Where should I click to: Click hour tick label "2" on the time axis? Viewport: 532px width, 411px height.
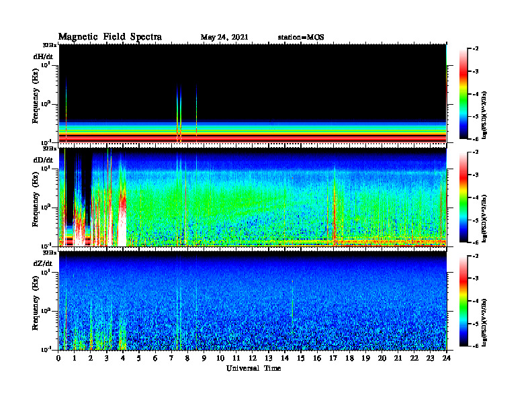pyautogui.click(x=91, y=358)
